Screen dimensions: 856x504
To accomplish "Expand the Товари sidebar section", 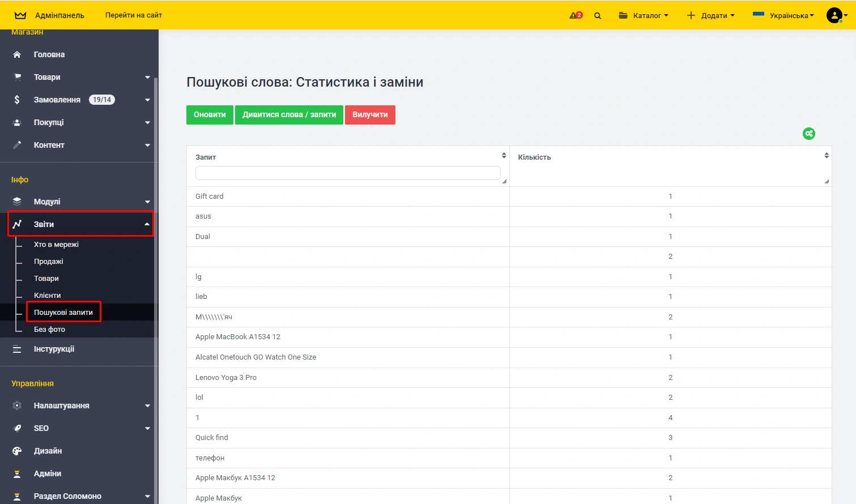I will tap(79, 77).
